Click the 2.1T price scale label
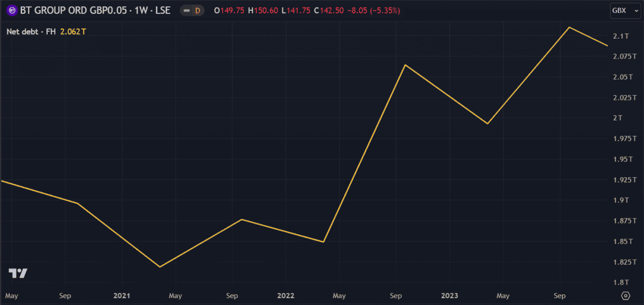This screenshot has height=305, width=644. coord(620,36)
